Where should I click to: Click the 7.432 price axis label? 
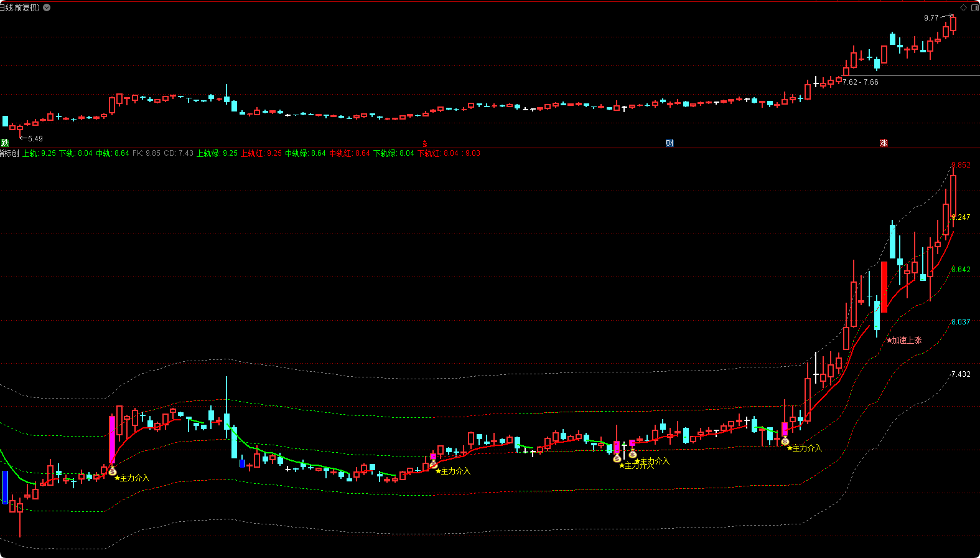(961, 374)
